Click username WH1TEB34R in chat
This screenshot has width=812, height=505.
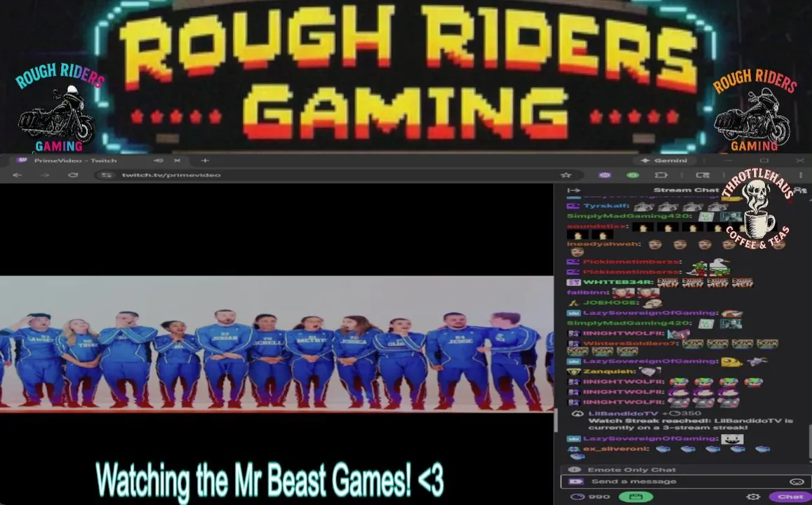click(618, 283)
